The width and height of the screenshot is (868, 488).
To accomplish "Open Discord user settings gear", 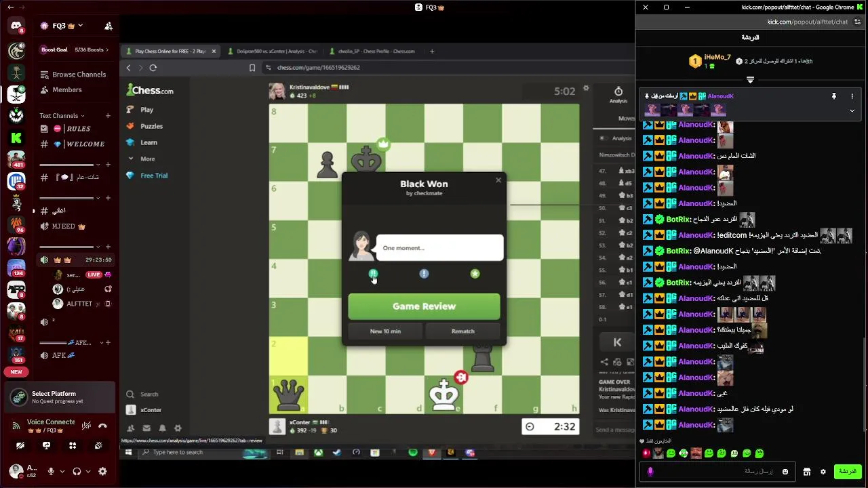I will [x=102, y=471].
